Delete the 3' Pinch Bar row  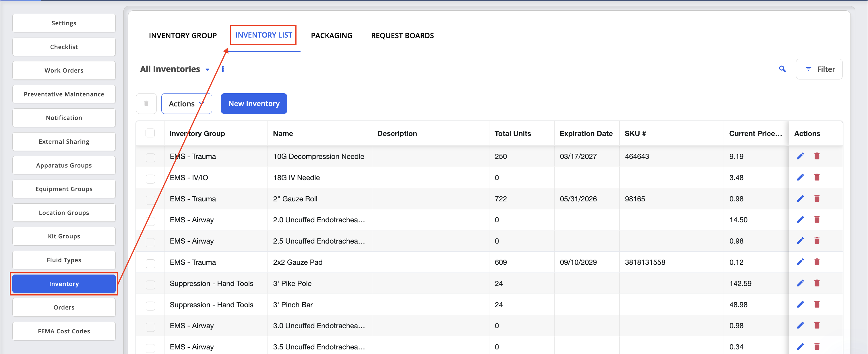point(817,304)
